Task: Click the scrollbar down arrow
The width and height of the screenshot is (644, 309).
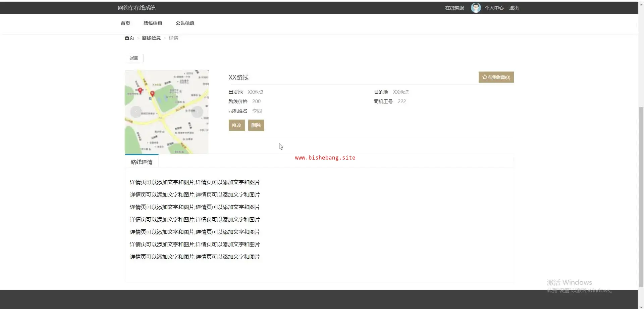Action: (x=641, y=306)
